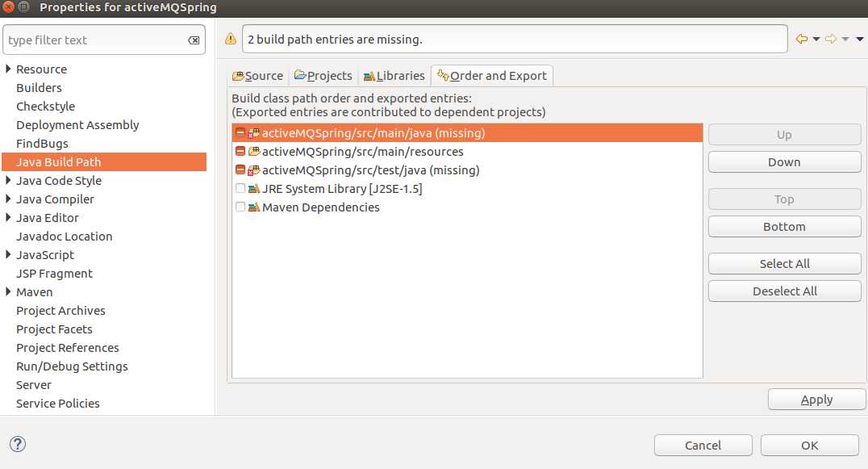Select Checkstyle in the properties tree
868x469 pixels.
(x=45, y=107)
